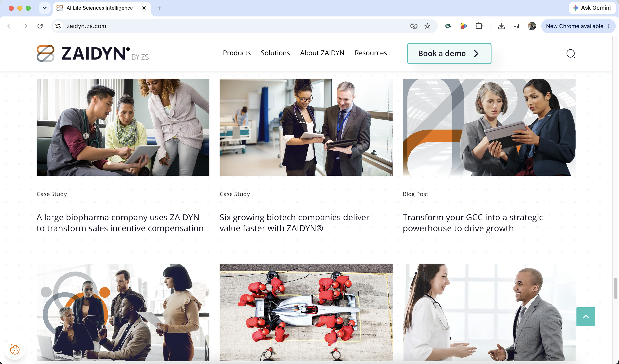The width and height of the screenshot is (619, 364).
Task: Open Transform your GCC blog post
Action: pyautogui.click(x=472, y=223)
